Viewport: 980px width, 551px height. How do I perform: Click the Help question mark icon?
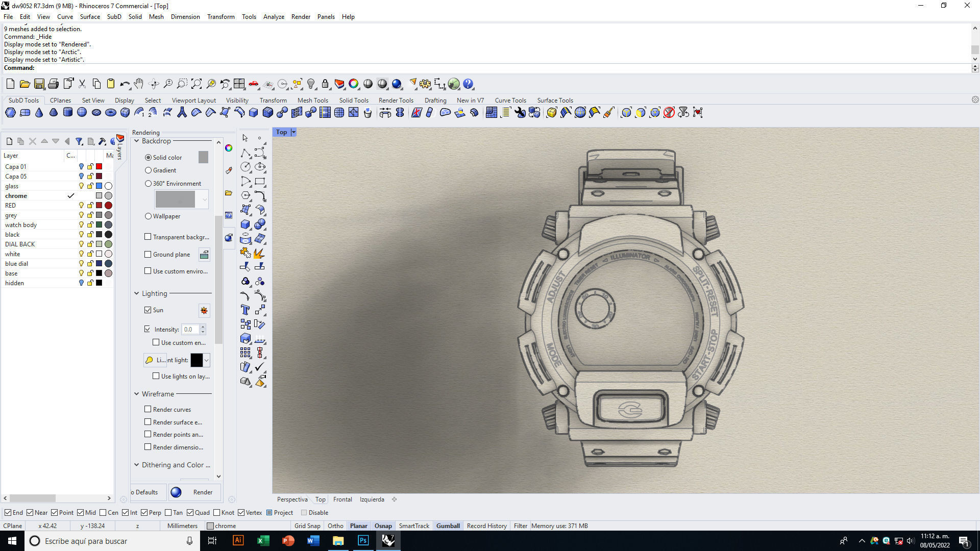(x=468, y=84)
